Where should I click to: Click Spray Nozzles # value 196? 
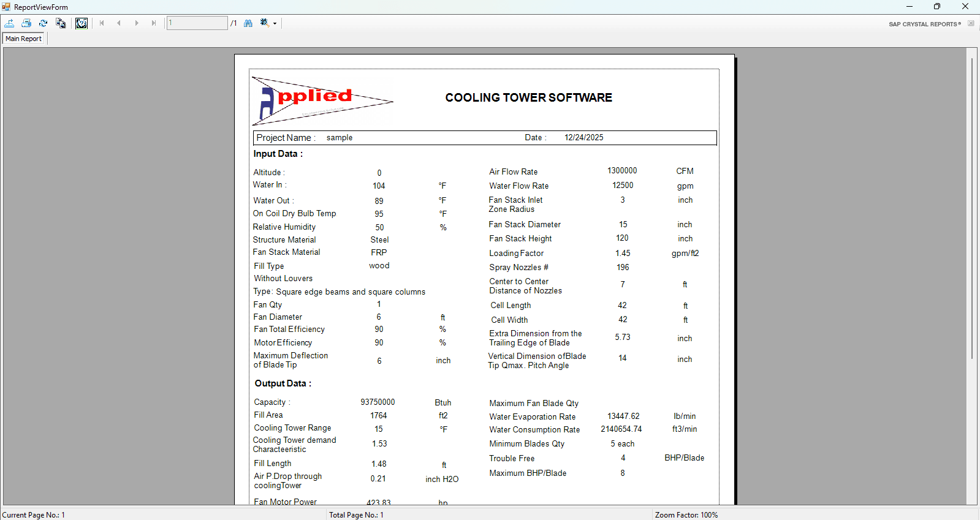pos(623,268)
